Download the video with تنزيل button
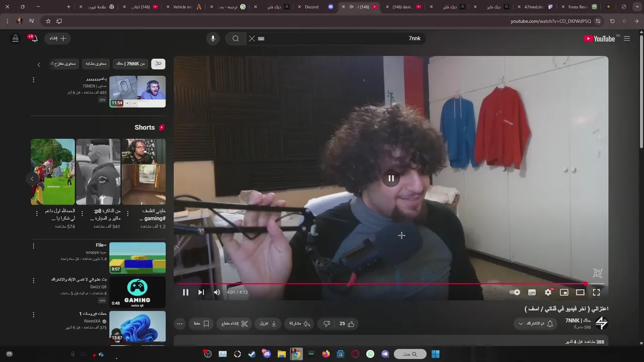 point(268,324)
